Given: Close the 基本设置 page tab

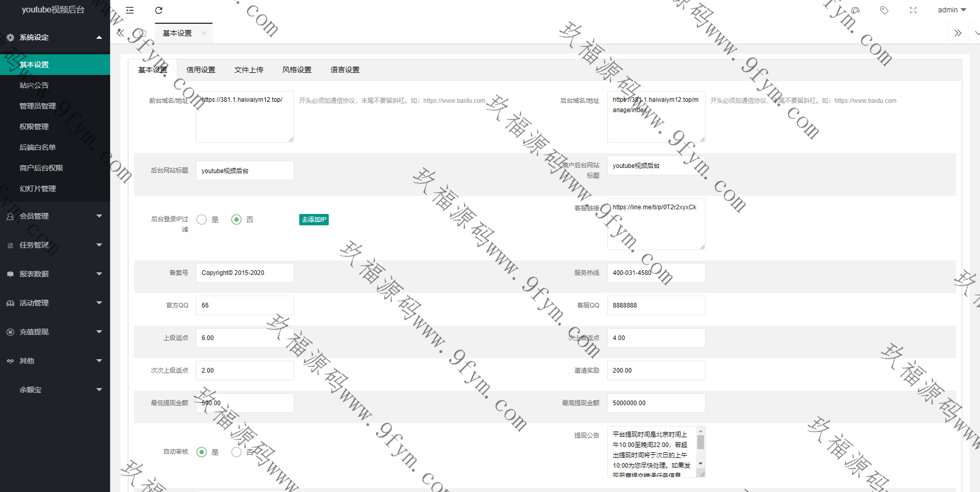Looking at the screenshot, I should click(x=204, y=34).
